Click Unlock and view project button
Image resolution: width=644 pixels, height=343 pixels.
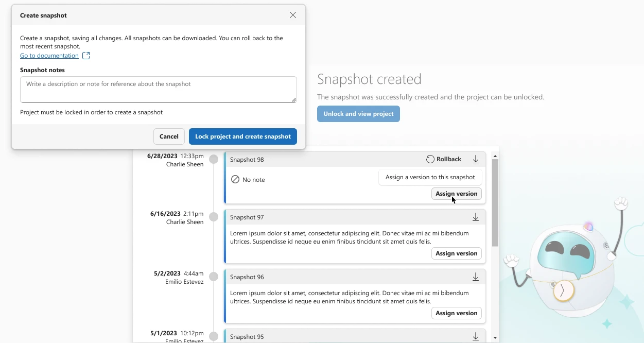358,114
